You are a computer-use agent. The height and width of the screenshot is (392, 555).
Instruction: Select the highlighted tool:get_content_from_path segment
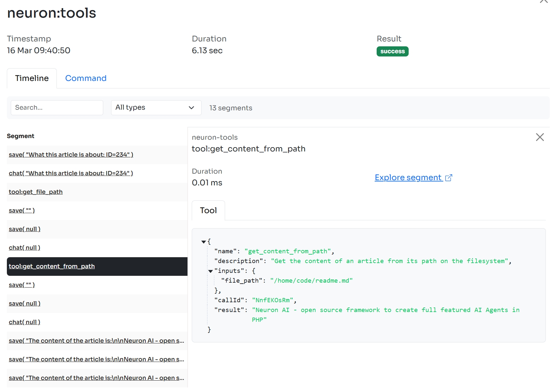[52, 266]
